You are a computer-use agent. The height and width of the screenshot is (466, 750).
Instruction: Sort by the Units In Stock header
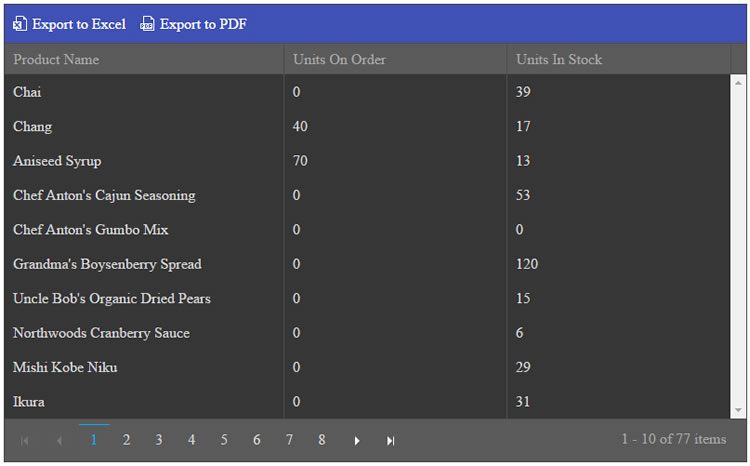559,60
